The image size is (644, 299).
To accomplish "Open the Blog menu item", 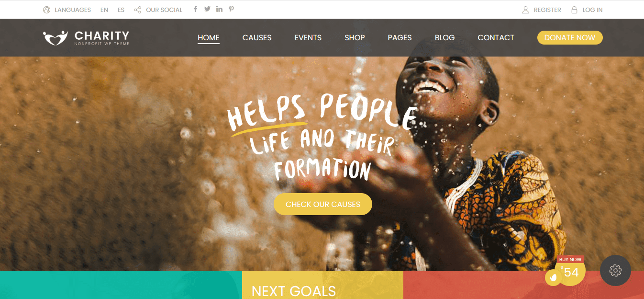I will (445, 37).
